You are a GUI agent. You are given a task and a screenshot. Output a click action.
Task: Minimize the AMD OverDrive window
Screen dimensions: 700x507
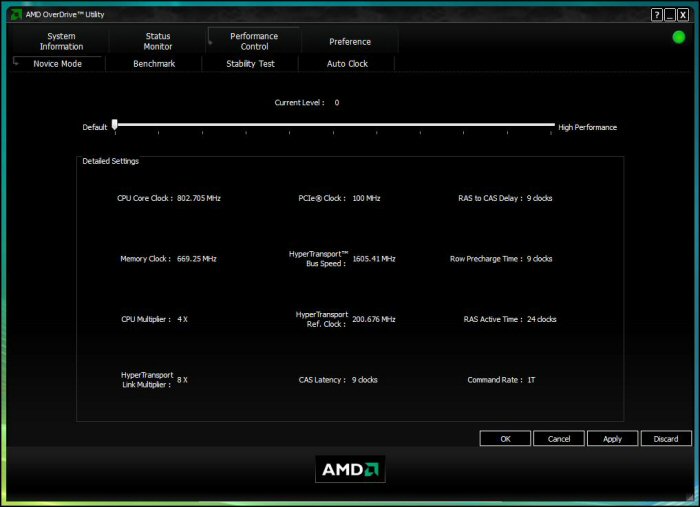tap(670, 15)
